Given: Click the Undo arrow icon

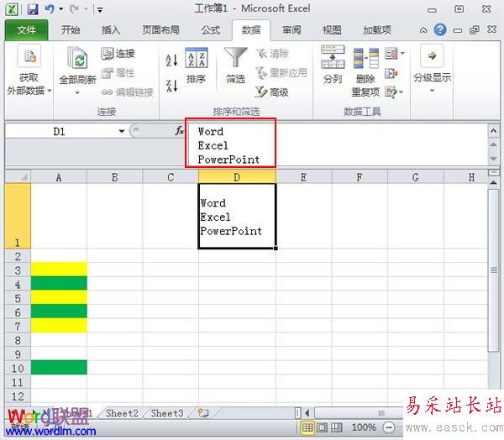Looking at the screenshot, I should coord(50,8).
